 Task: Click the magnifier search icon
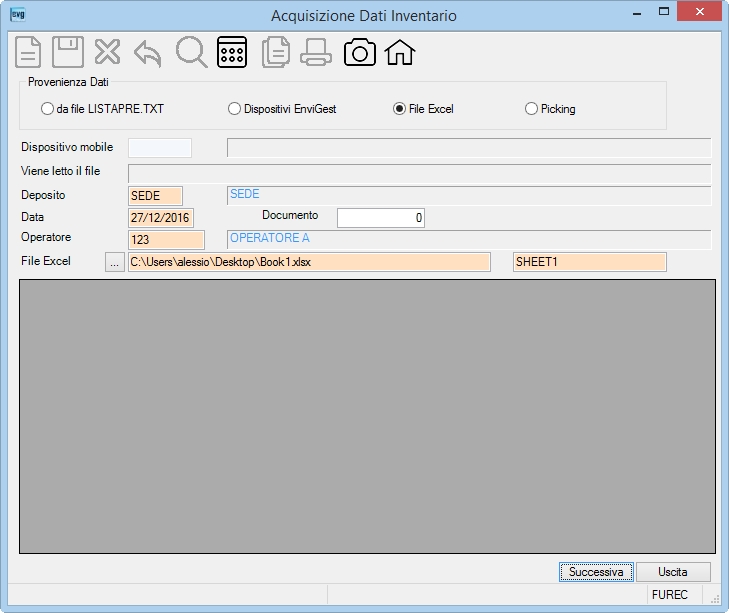click(192, 52)
